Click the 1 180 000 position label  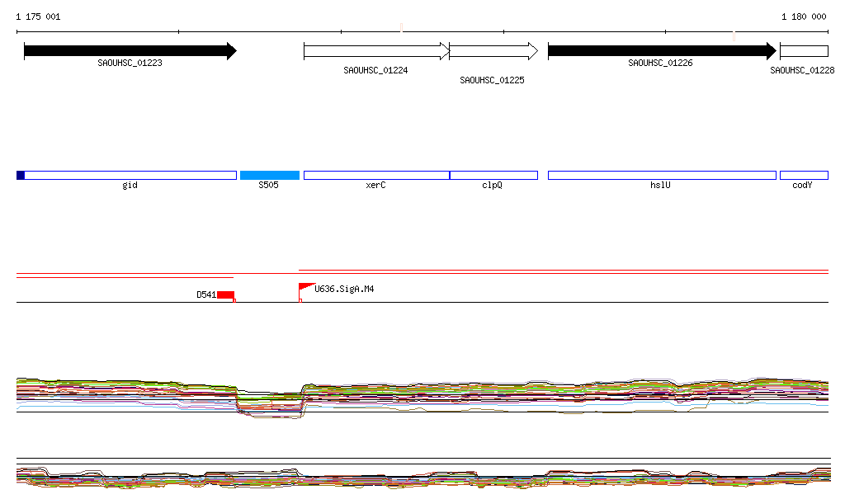[804, 16]
